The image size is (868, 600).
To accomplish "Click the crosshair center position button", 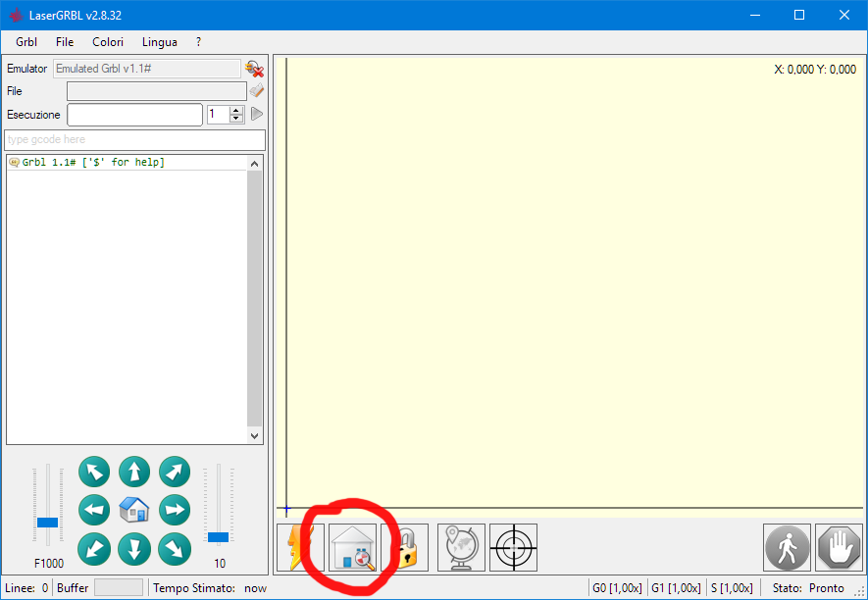I will pos(513,547).
